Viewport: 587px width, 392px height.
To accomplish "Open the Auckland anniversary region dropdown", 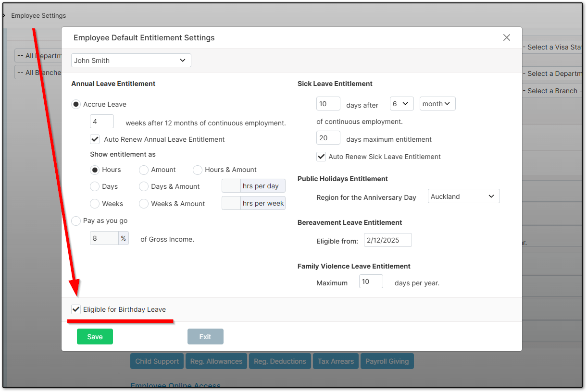I will coord(464,196).
